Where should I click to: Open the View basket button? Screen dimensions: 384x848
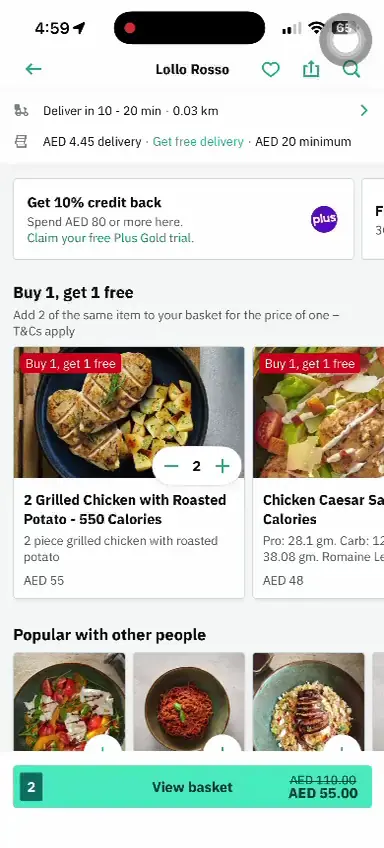point(192,787)
